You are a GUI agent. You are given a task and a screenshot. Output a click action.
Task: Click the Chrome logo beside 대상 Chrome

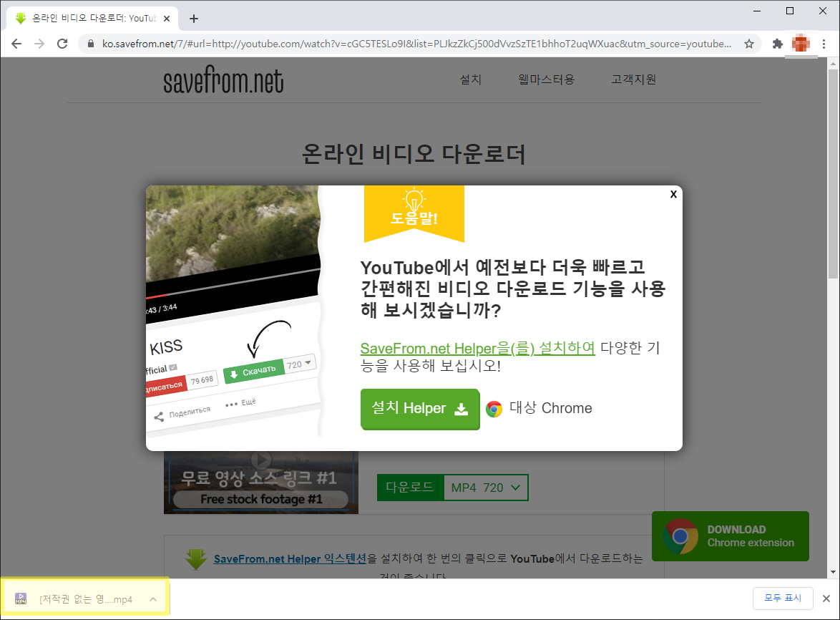494,409
